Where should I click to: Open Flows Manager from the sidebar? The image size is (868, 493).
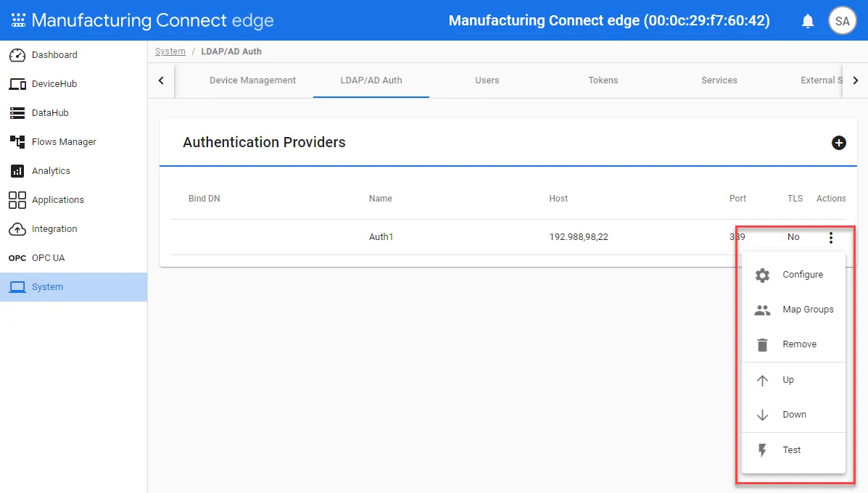[74, 141]
